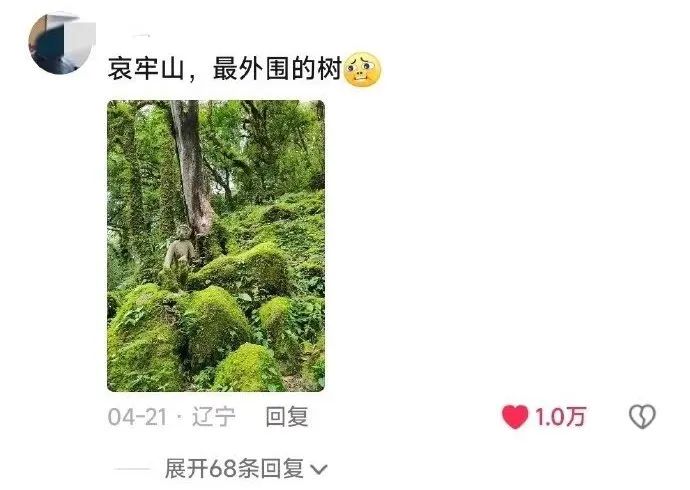Expand the 68 replies with chevron arrow

point(319,469)
